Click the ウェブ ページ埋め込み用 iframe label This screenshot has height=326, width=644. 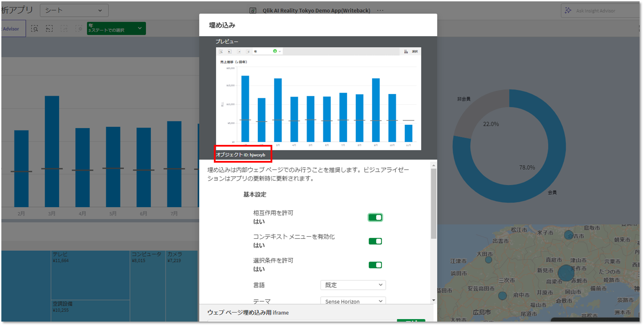click(248, 312)
